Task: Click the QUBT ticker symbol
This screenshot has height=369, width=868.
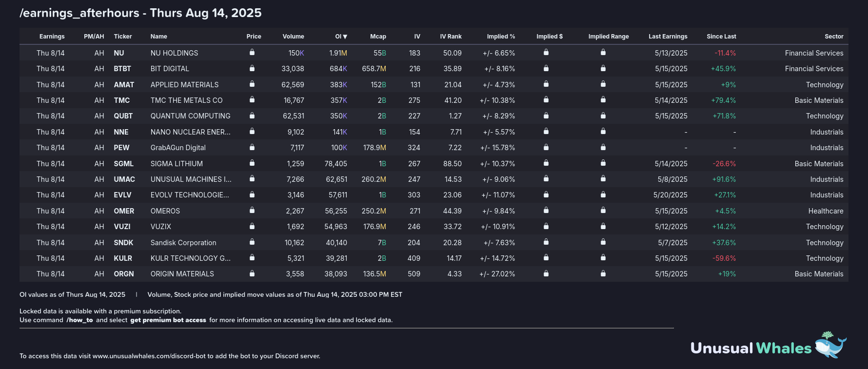Action: pos(123,116)
